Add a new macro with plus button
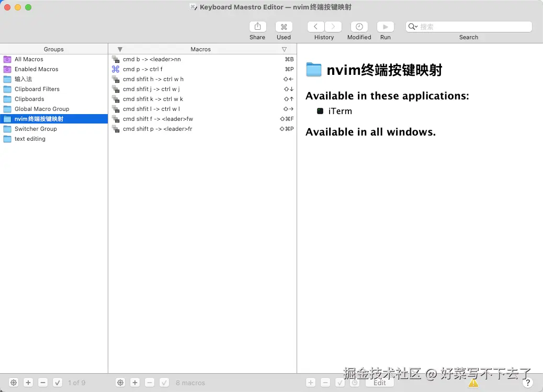Screen dimensions: 543x392 click(x=135, y=383)
